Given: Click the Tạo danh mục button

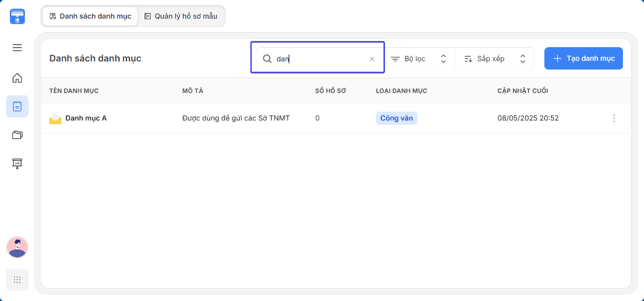Looking at the screenshot, I should pyautogui.click(x=584, y=58).
